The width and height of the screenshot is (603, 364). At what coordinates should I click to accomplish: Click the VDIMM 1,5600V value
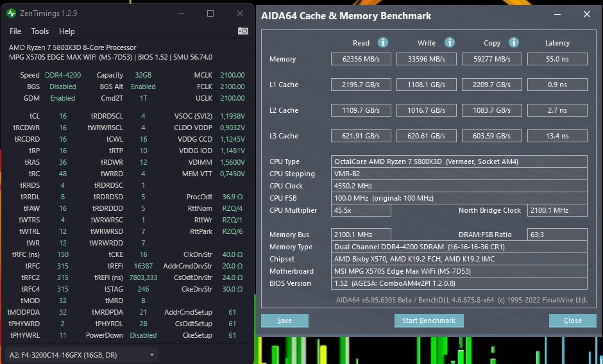point(232,162)
